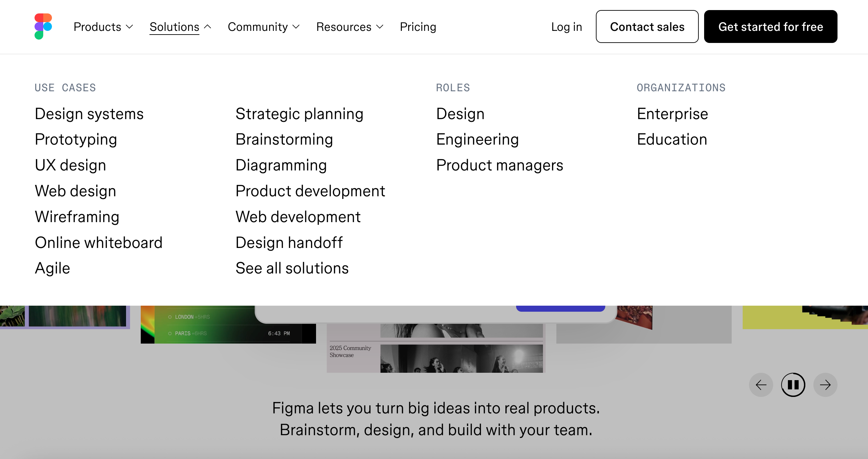The image size is (868, 459).
Task: Collapse the Solutions dropdown menu
Action: [180, 27]
